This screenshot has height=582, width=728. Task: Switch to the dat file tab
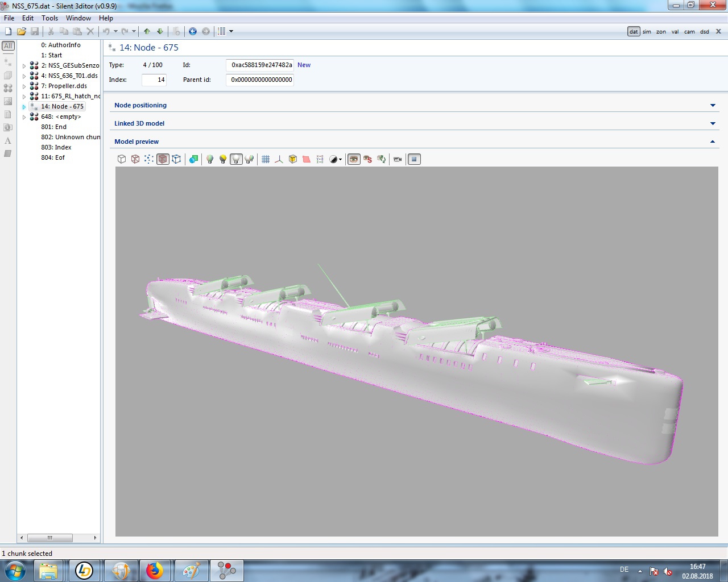pyautogui.click(x=634, y=32)
